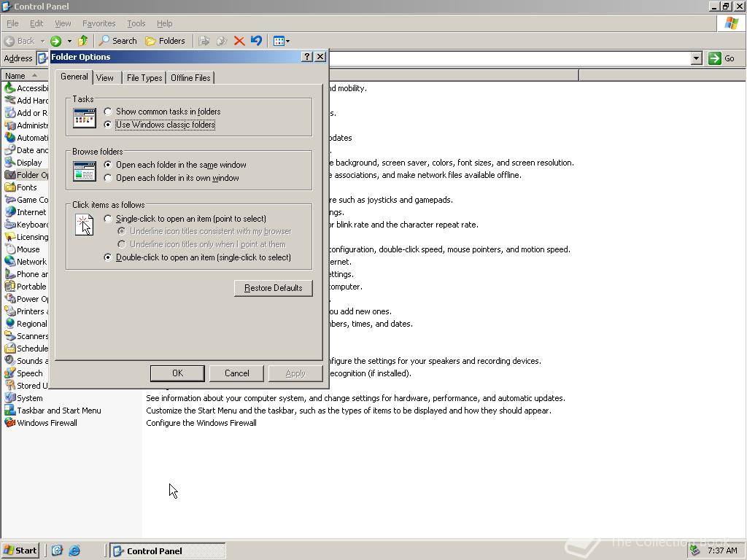The height and width of the screenshot is (560, 747).
Task: Select the General tab
Action: tap(74, 77)
